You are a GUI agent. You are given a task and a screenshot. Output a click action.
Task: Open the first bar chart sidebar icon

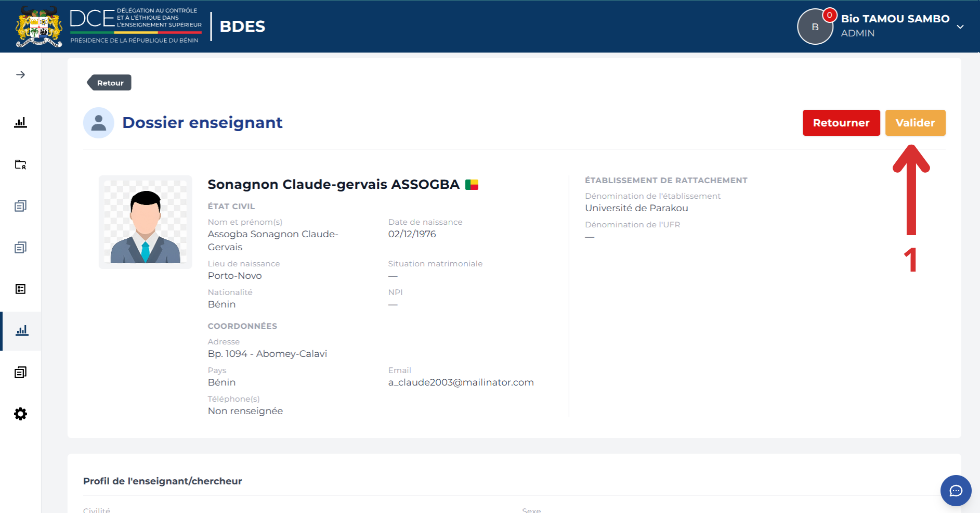tap(20, 123)
